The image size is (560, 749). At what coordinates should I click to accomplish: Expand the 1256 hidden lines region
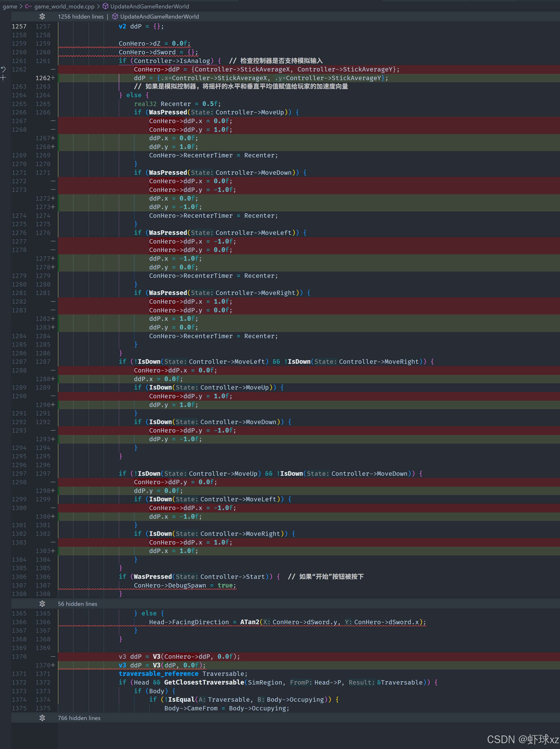81,17
